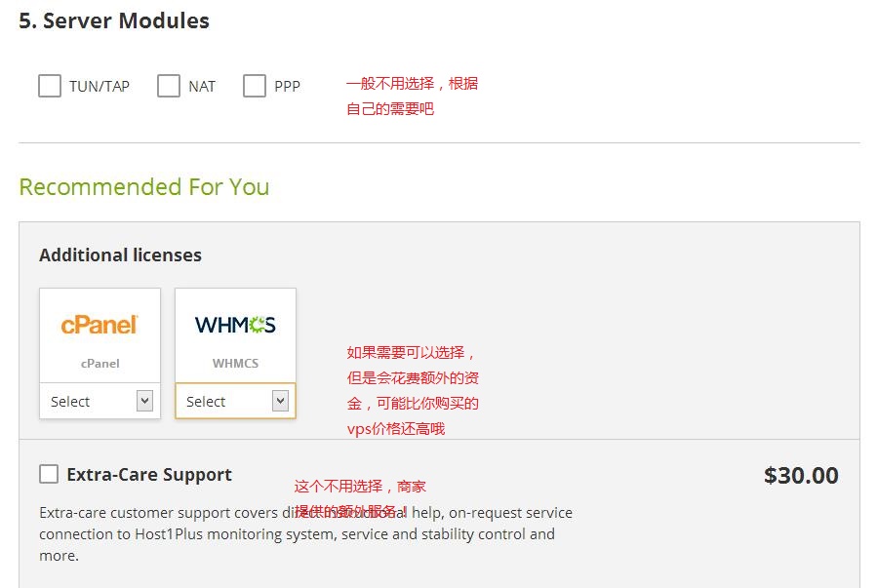Click the TUN/TAP label text
The image size is (877, 588).
click(99, 87)
